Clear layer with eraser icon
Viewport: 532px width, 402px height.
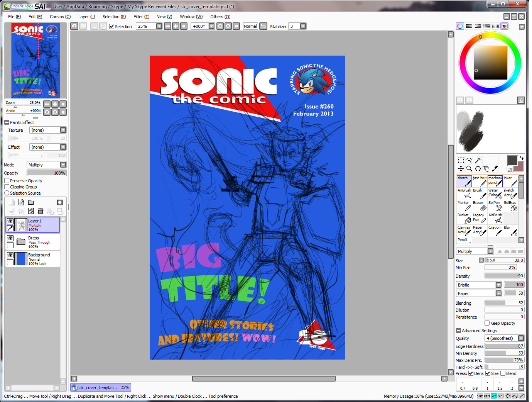click(31, 211)
